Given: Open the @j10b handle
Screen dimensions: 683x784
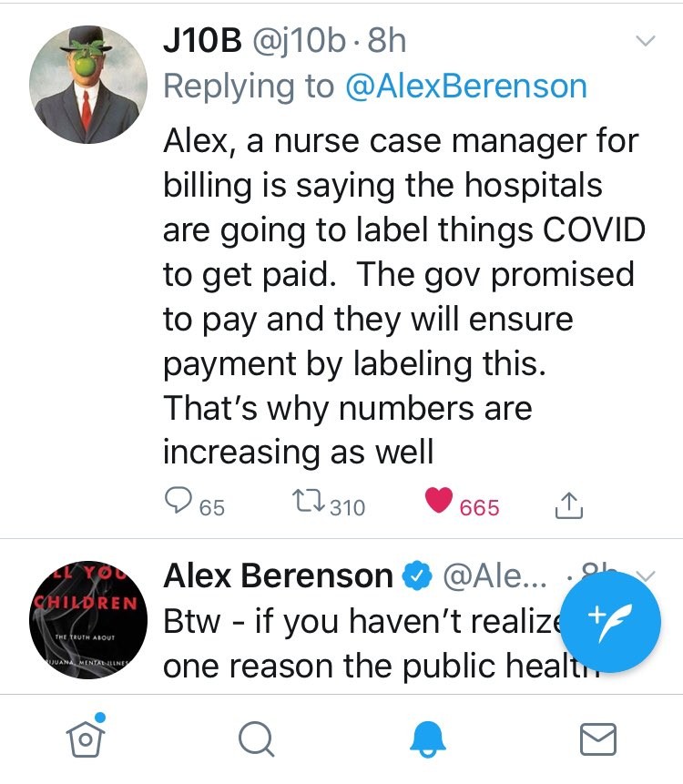Looking at the screenshot, I should click(x=299, y=40).
